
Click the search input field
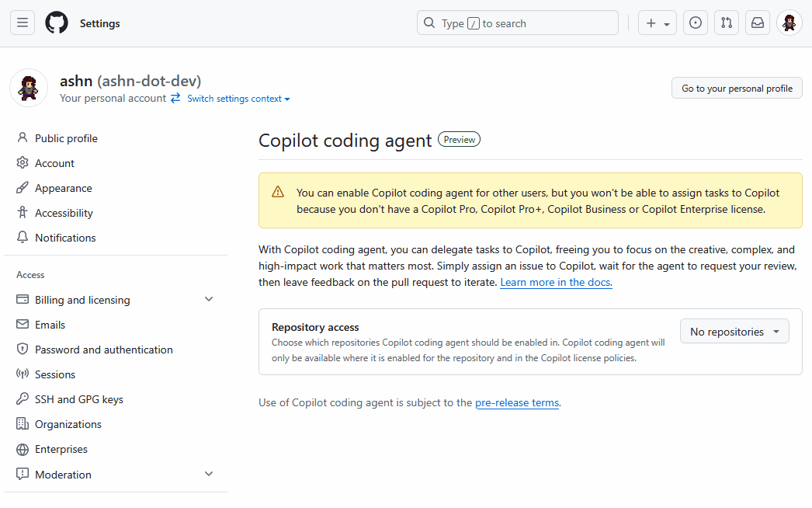pyautogui.click(x=518, y=23)
